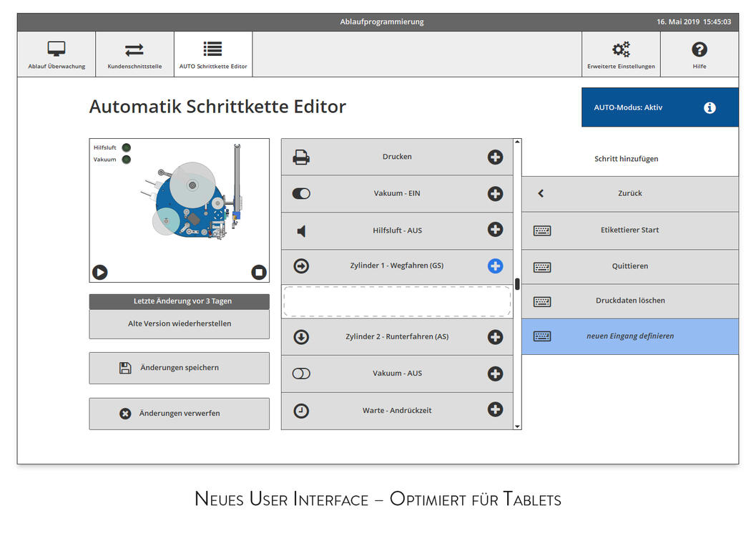This screenshot has width=756, height=536.
Task: Add step after Drucken with plus
Action: point(495,157)
